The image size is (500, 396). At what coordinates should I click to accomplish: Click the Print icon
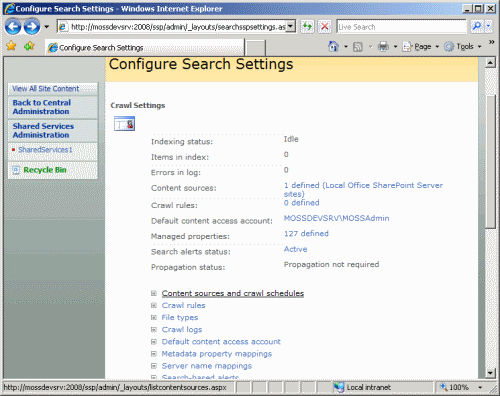click(x=383, y=47)
